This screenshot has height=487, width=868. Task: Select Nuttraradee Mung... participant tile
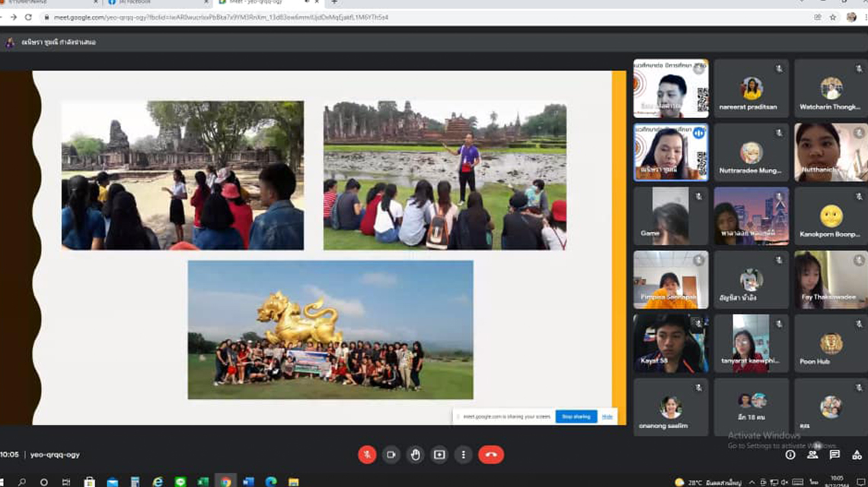[x=752, y=152]
